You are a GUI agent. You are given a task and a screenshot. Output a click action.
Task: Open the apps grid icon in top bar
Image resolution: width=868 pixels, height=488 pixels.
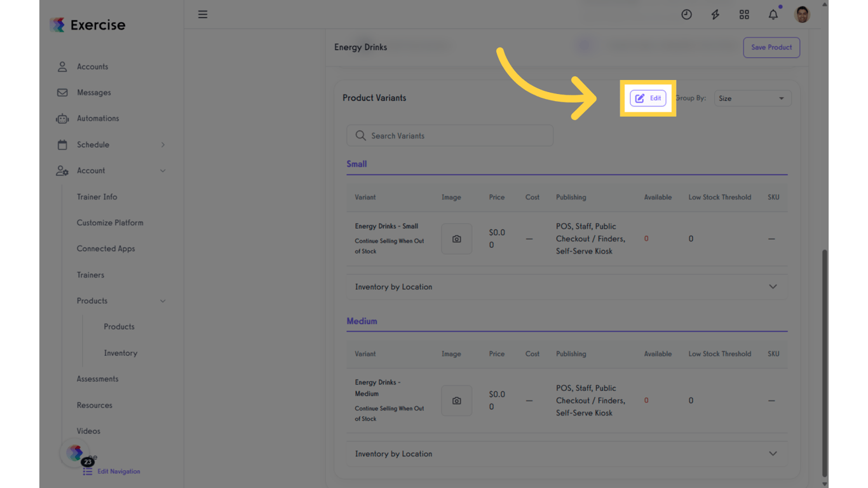744,14
